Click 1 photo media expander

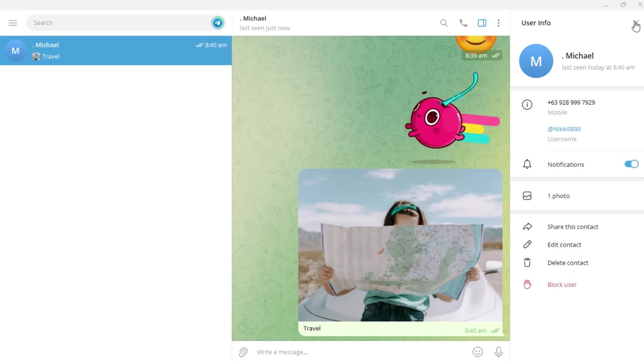(x=558, y=196)
